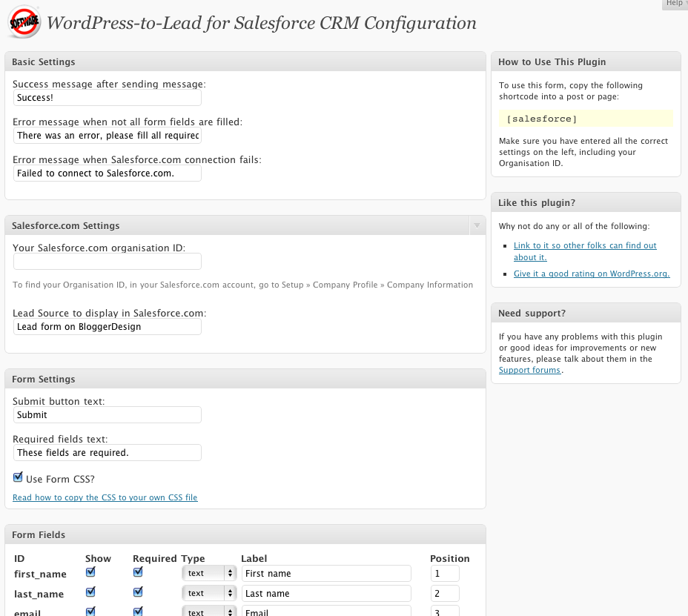688x616 pixels.
Task: Open the Support forums link
Action: (529, 369)
